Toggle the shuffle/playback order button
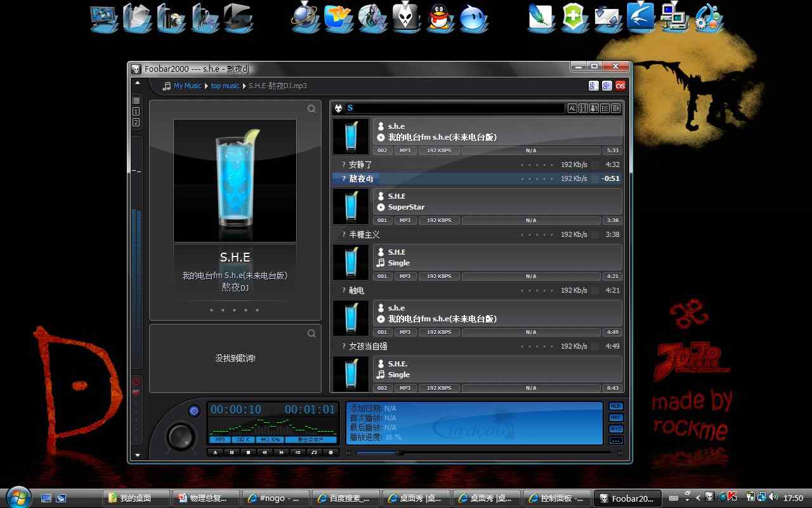Screen dimensions: 812x508 298,452
